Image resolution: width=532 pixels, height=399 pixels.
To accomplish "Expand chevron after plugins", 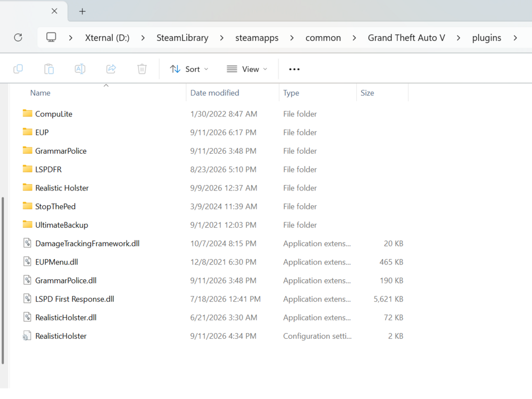I will [x=515, y=38].
